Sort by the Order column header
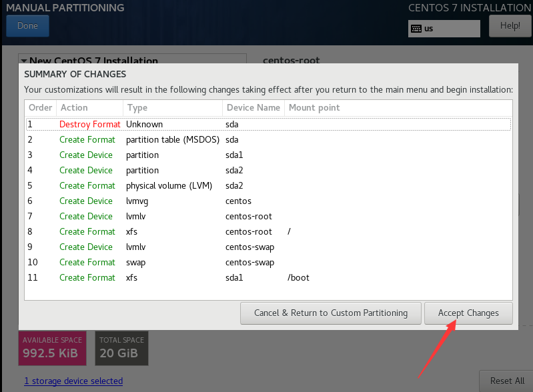The image size is (533, 392). [41, 108]
